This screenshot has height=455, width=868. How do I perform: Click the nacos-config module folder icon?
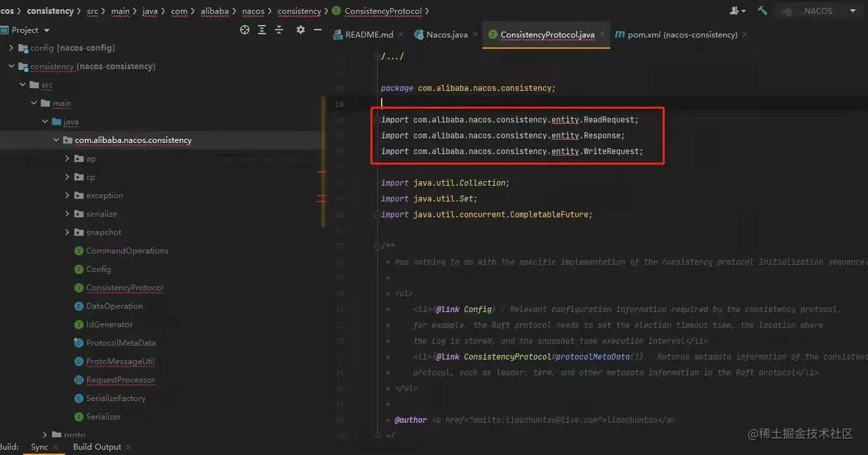tap(24, 48)
